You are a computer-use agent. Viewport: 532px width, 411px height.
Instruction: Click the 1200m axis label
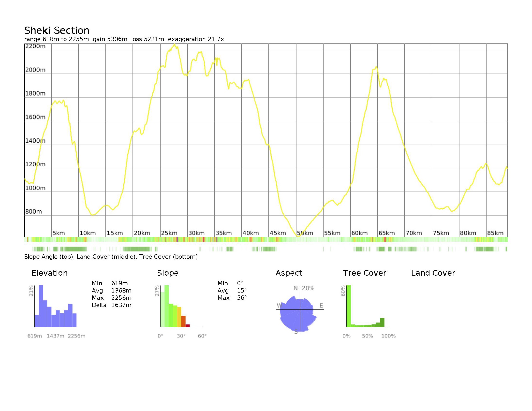point(35,164)
